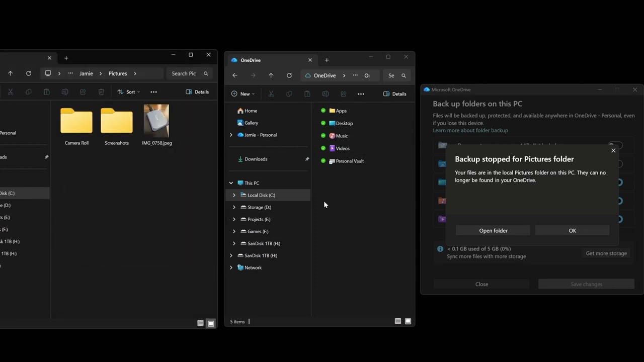Click Delete trash icon in Pictures toolbar
This screenshot has width=644, height=362.
[101, 92]
